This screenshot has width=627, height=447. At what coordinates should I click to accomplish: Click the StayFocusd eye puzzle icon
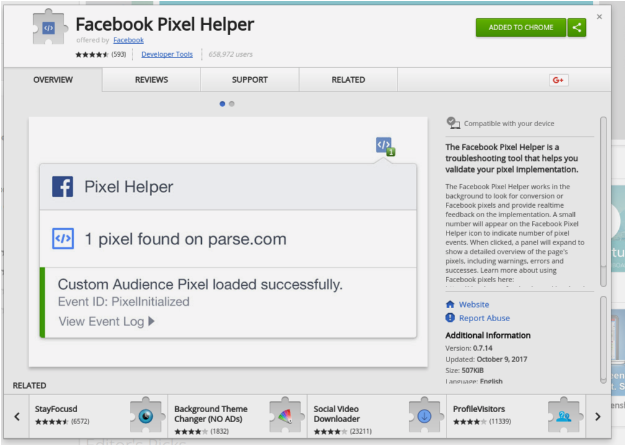pos(147,415)
